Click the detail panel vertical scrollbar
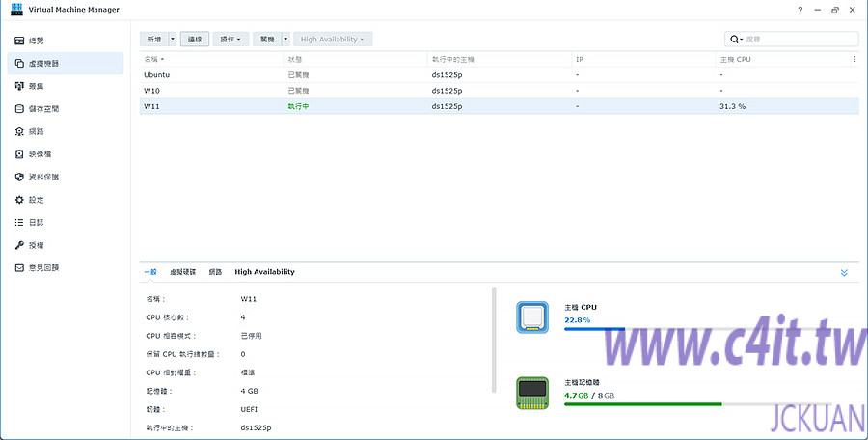 pyautogui.click(x=494, y=339)
